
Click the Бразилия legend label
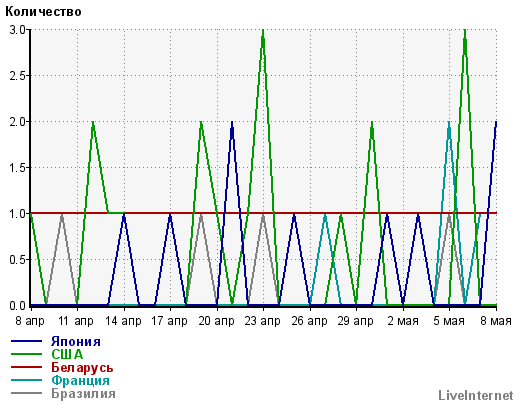click(x=83, y=394)
